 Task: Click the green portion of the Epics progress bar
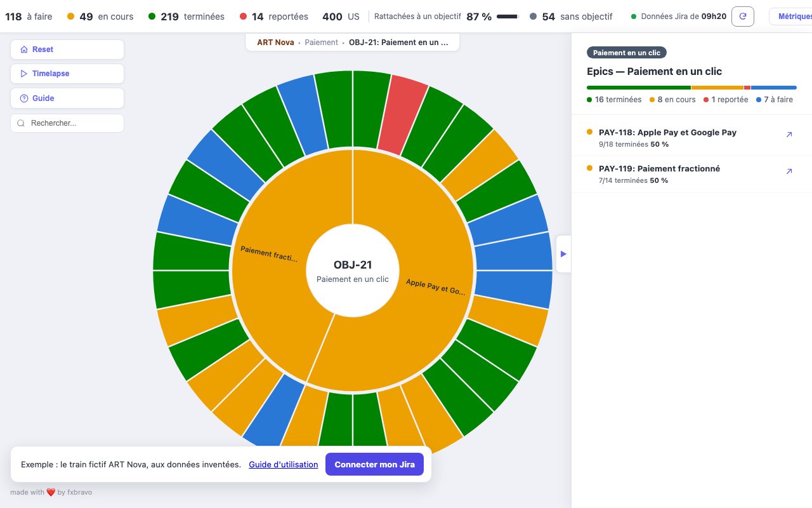point(639,88)
